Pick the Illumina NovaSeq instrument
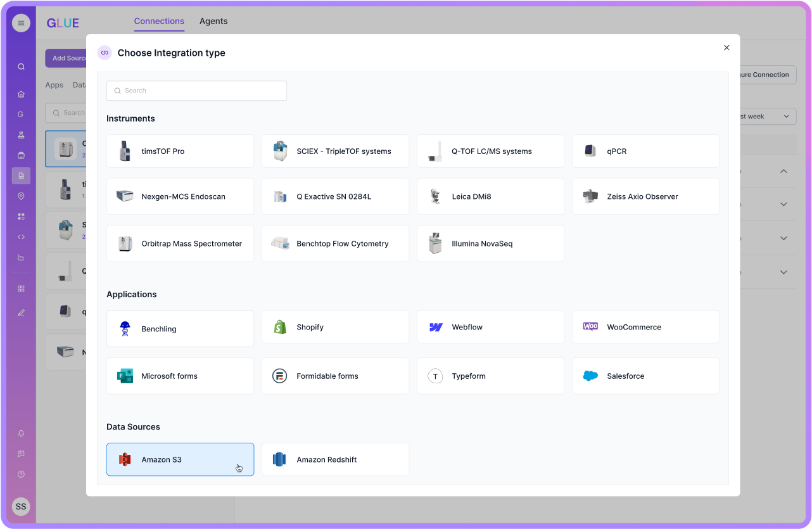The height and width of the screenshot is (529, 812). pos(490,243)
